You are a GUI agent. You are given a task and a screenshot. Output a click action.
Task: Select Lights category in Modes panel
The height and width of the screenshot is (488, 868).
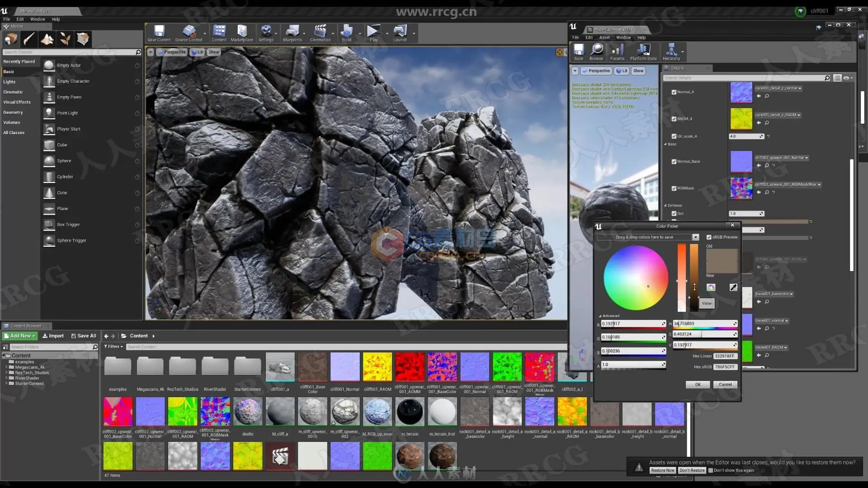[9, 82]
